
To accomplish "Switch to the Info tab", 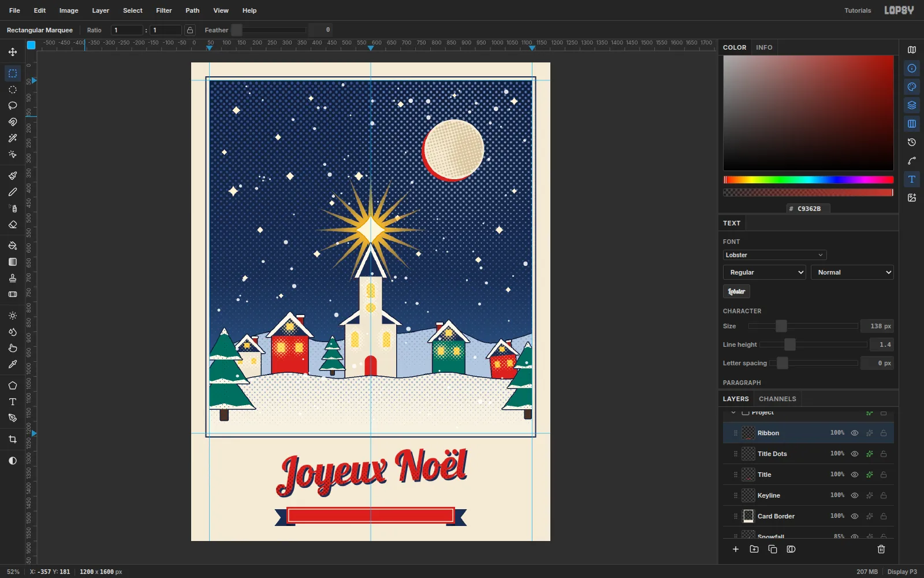I will [x=764, y=47].
